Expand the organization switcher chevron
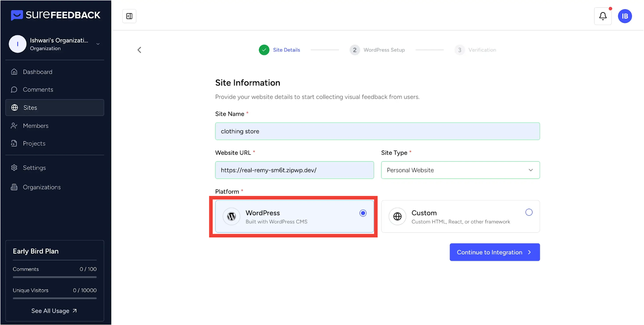 tap(98, 44)
